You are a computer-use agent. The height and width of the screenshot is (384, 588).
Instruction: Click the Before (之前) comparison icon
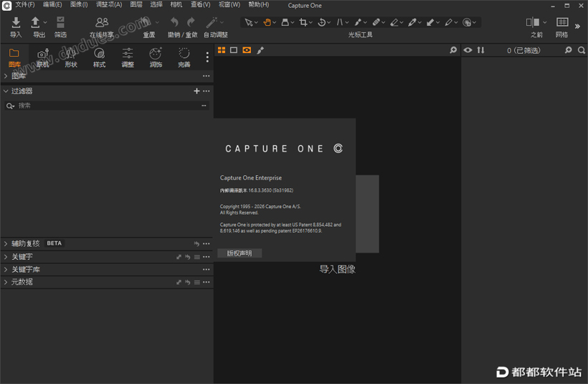(533, 22)
